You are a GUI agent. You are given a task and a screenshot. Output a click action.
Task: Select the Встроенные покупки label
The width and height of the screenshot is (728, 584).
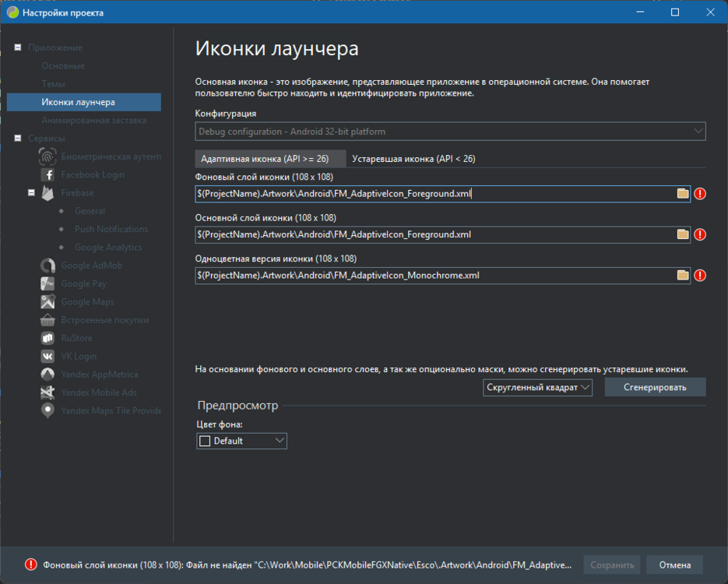pos(105,320)
